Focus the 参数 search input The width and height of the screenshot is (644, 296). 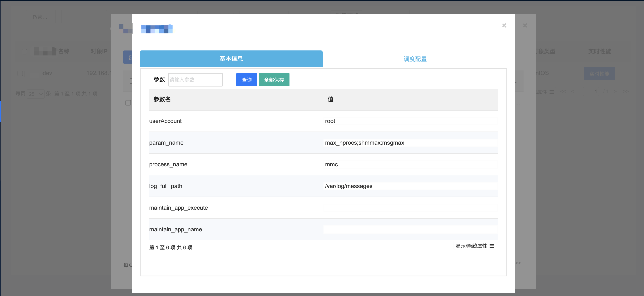(x=195, y=80)
